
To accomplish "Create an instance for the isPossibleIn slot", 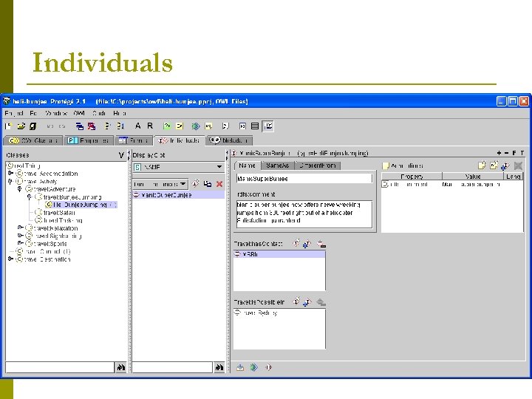I will click(x=296, y=301).
